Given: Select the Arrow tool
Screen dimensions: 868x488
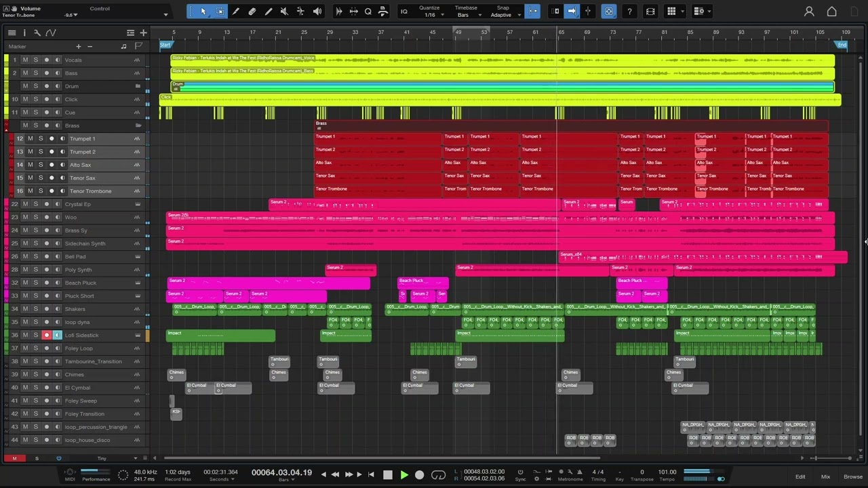Looking at the screenshot, I should (203, 11).
